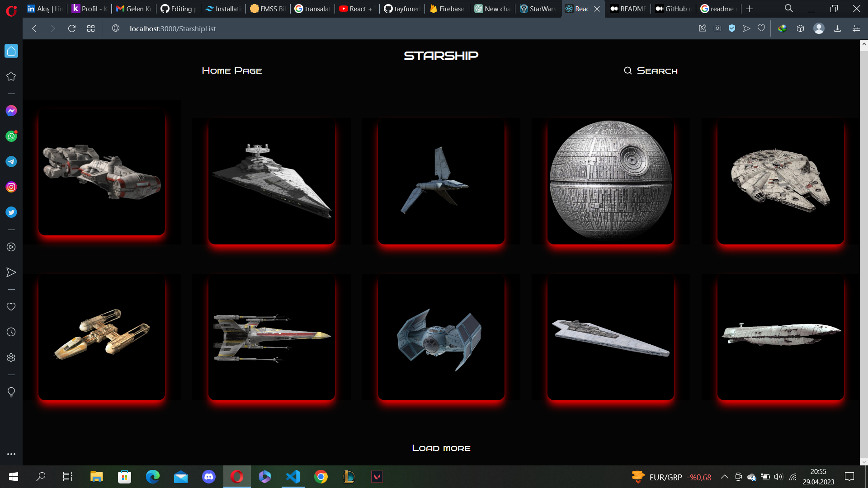Switch to the README tab

click(x=628, y=9)
